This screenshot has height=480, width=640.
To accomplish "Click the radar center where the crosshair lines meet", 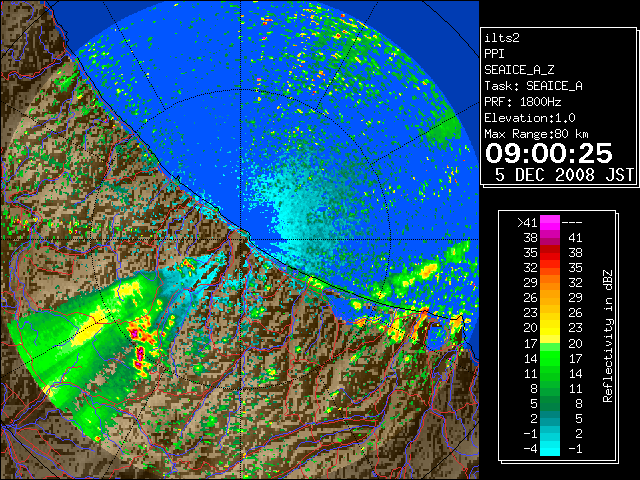I will click(240, 239).
